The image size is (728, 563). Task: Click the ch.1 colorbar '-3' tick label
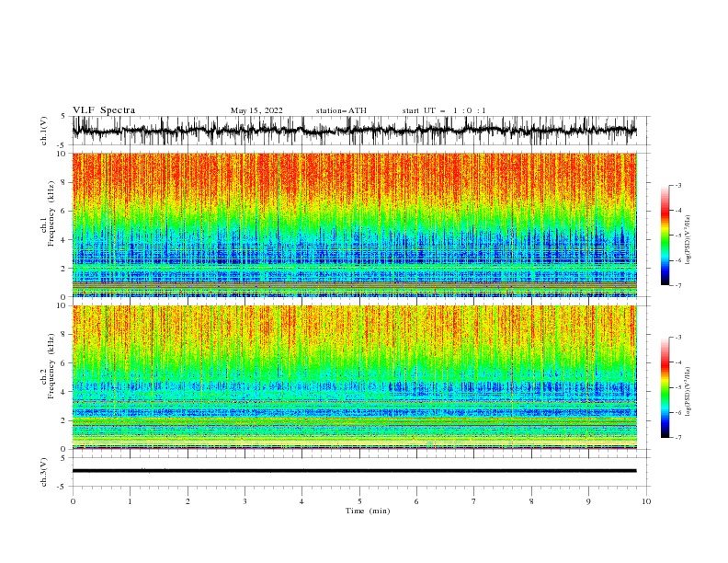(677, 185)
